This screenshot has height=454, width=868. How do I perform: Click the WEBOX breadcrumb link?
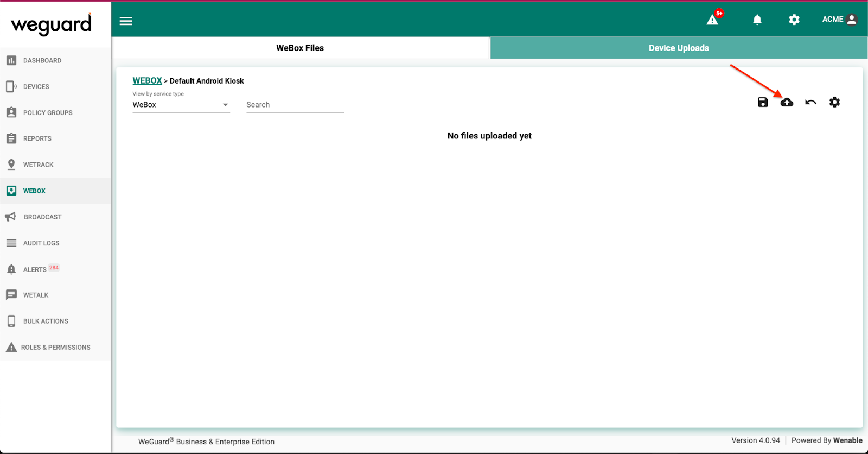tap(147, 80)
